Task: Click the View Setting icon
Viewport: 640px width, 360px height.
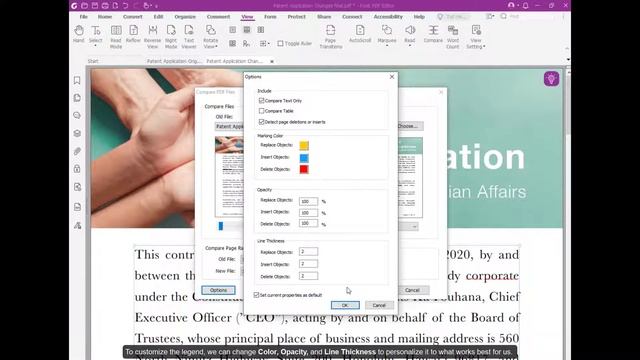Action: pyautogui.click(x=476, y=30)
